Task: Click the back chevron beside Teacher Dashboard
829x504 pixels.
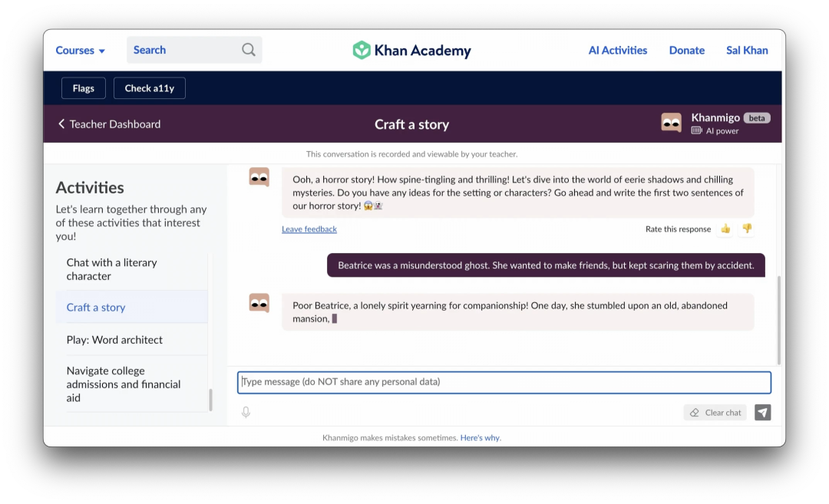Action: tap(61, 124)
